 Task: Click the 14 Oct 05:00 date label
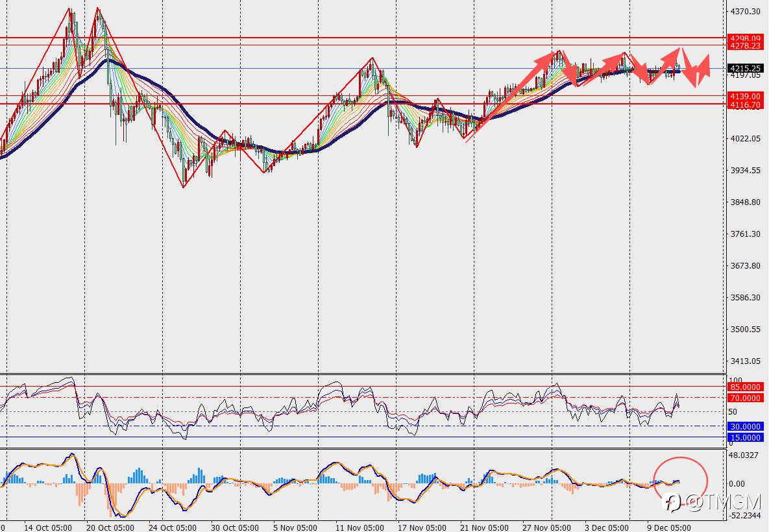[x=47, y=527]
